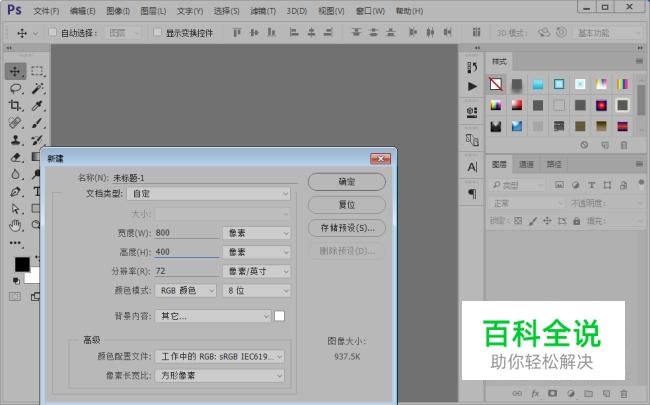Select the Pen tool
Viewport: 650px width, 405px height.
[x=15, y=192]
